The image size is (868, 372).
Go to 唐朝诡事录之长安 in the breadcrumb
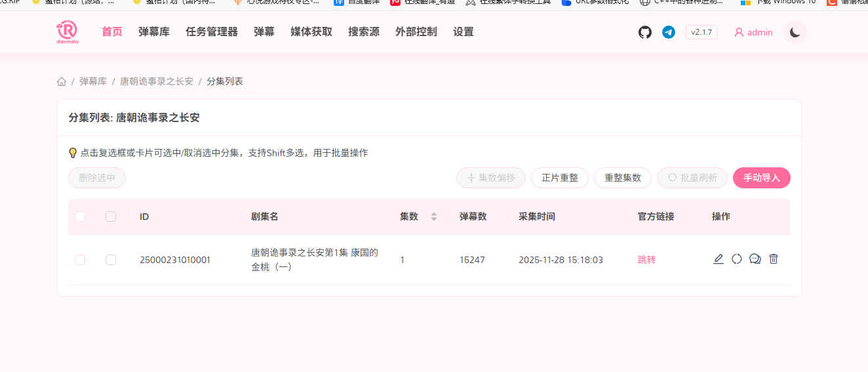pyautogui.click(x=157, y=81)
